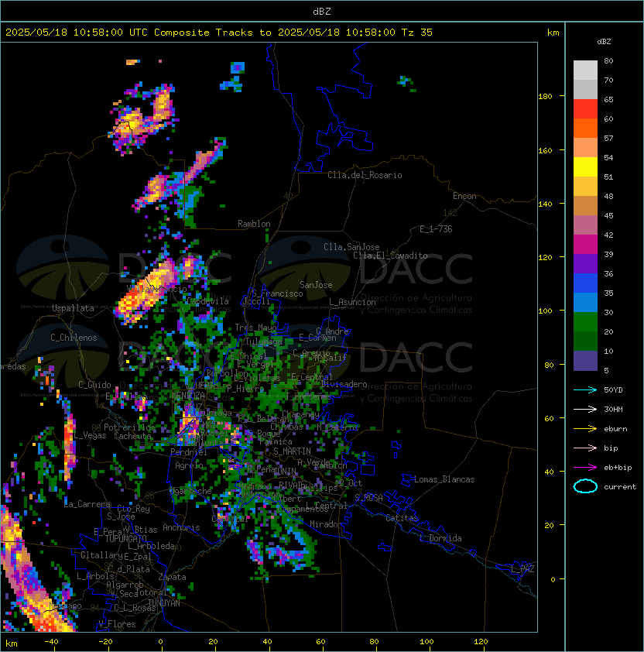The width and height of the screenshot is (644, 652).
Task: Click the 'eburn' legend label
Action: coord(615,429)
